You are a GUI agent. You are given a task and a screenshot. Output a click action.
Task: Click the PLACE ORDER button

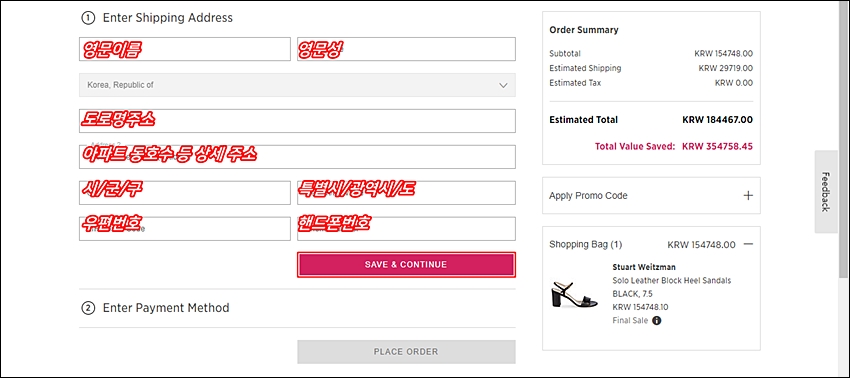point(406,351)
